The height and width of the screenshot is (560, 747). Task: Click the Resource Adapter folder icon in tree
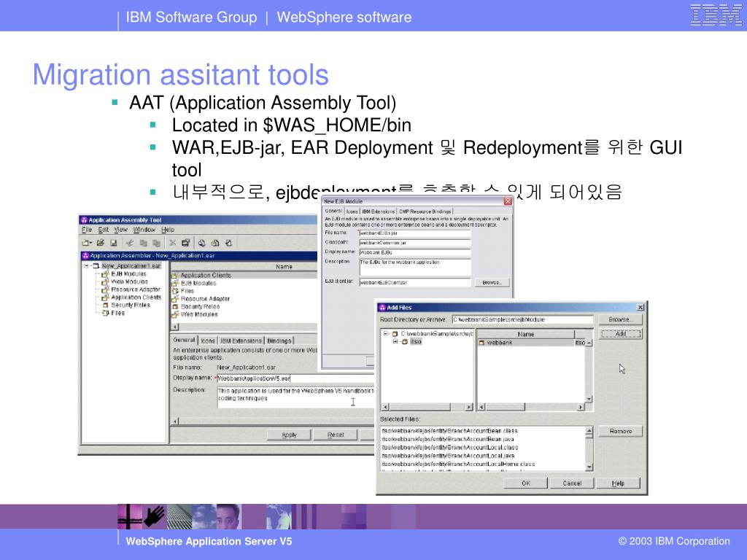tap(105, 289)
